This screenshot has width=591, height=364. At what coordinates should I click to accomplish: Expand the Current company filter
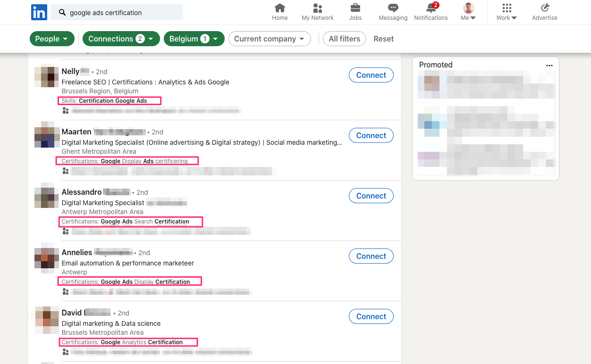[270, 39]
